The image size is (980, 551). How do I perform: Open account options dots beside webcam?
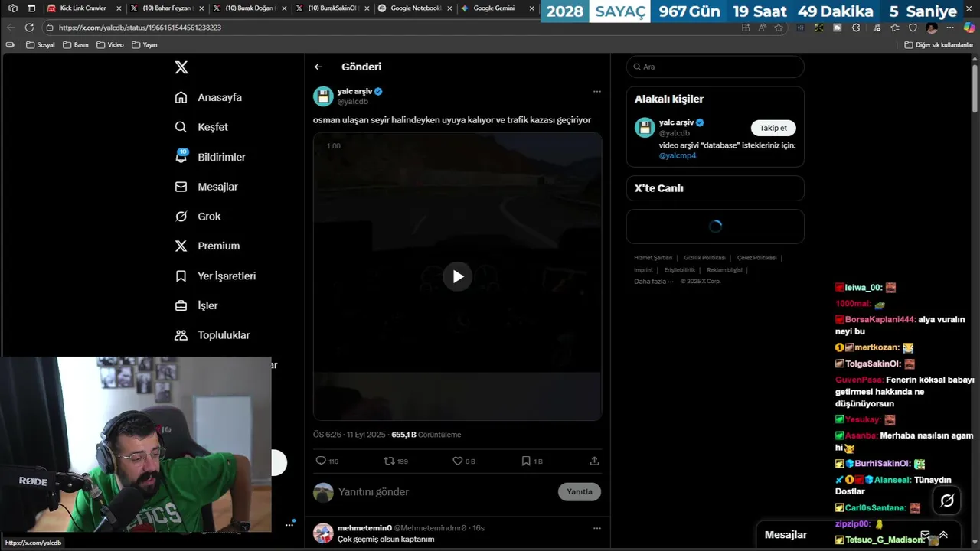289,524
